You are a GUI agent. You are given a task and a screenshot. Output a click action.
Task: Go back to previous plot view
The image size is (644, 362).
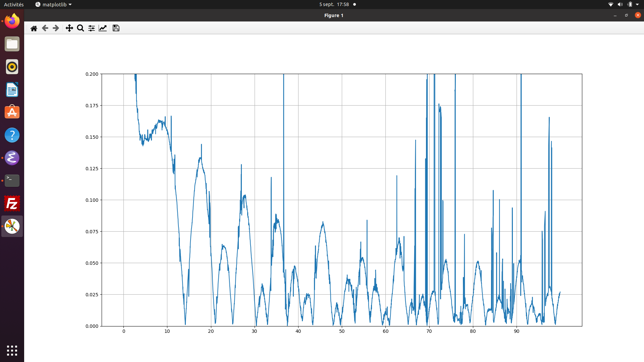point(45,28)
